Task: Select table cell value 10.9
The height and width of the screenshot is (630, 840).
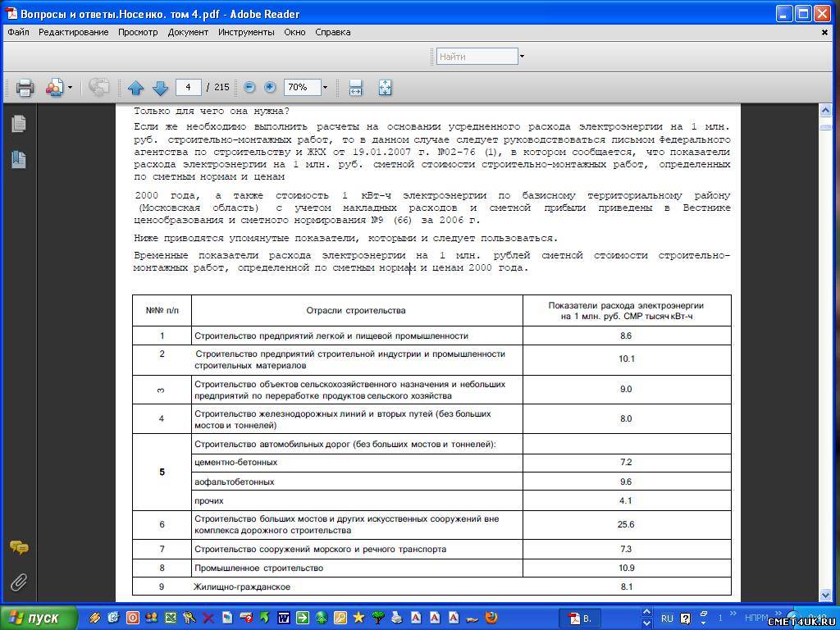Action: pyautogui.click(x=626, y=568)
